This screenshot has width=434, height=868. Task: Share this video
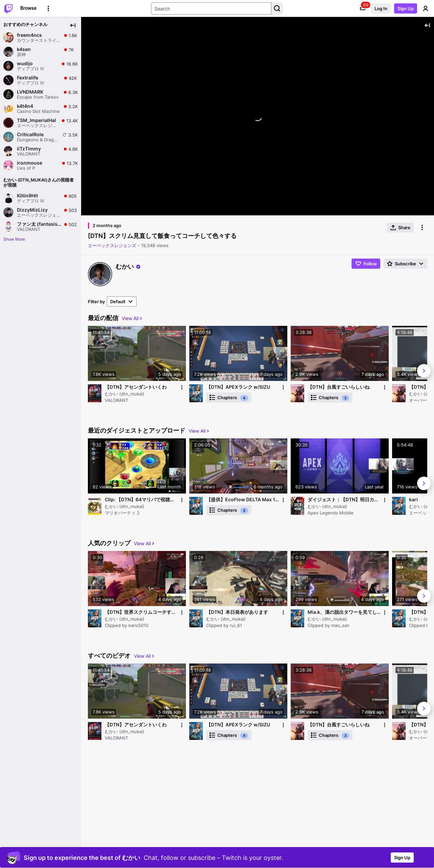[400, 227]
